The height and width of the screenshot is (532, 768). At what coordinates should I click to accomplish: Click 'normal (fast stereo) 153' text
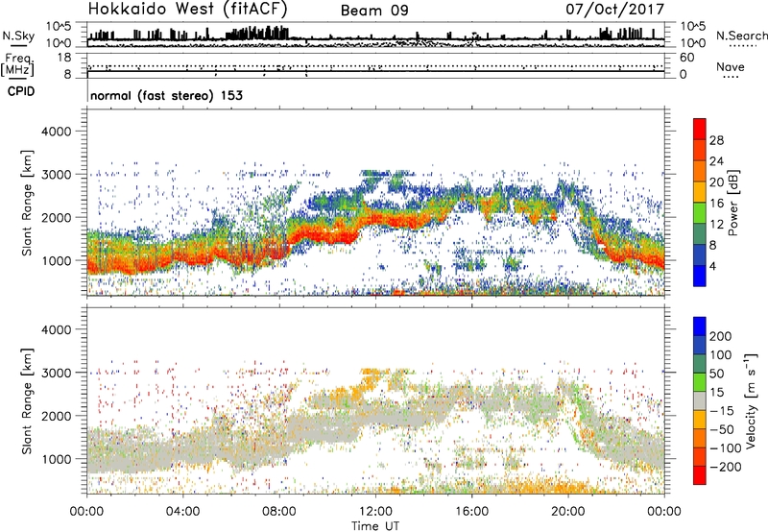tap(166, 95)
